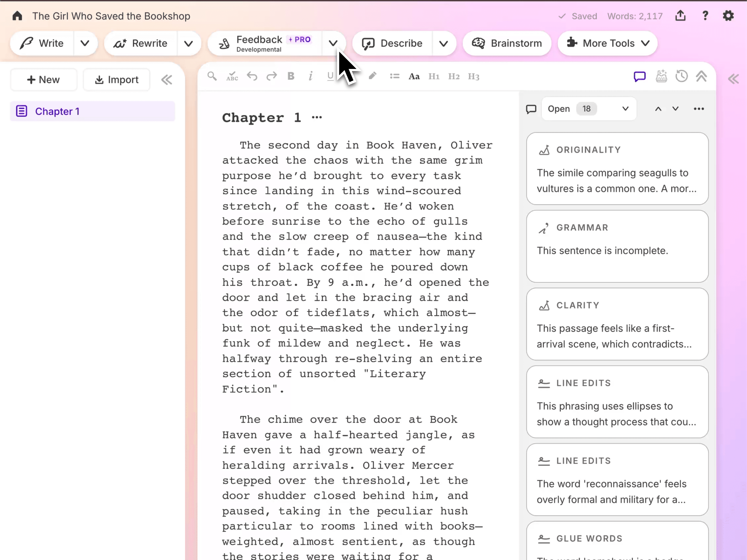Open revision history clock icon
This screenshot has height=560, width=747.
(x=681, y=76)
